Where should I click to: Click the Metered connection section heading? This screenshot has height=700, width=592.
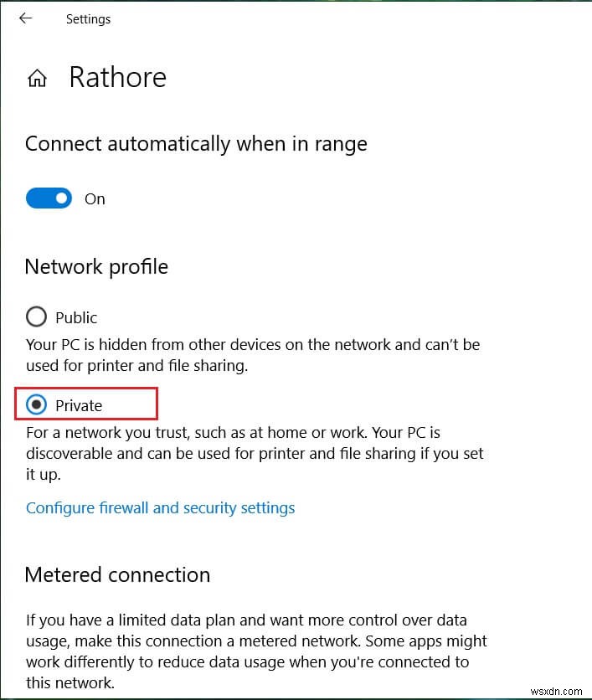tap(117, 575)
